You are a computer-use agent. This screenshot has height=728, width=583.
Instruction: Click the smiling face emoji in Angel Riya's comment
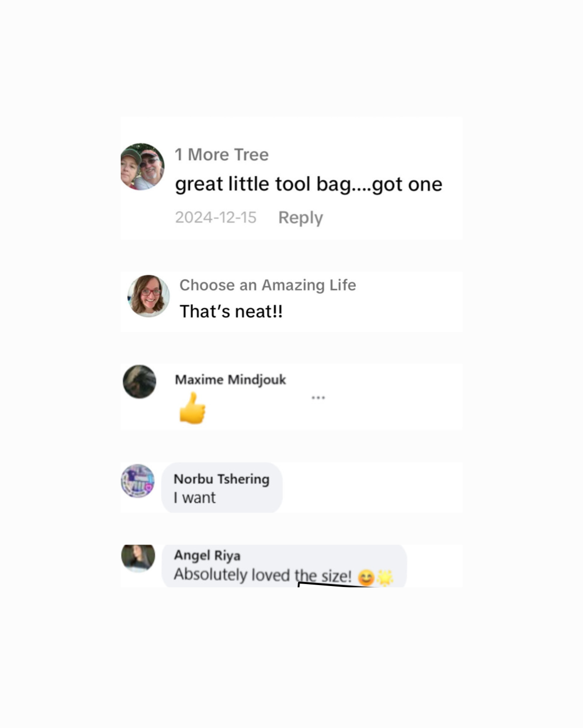(366, 578)
